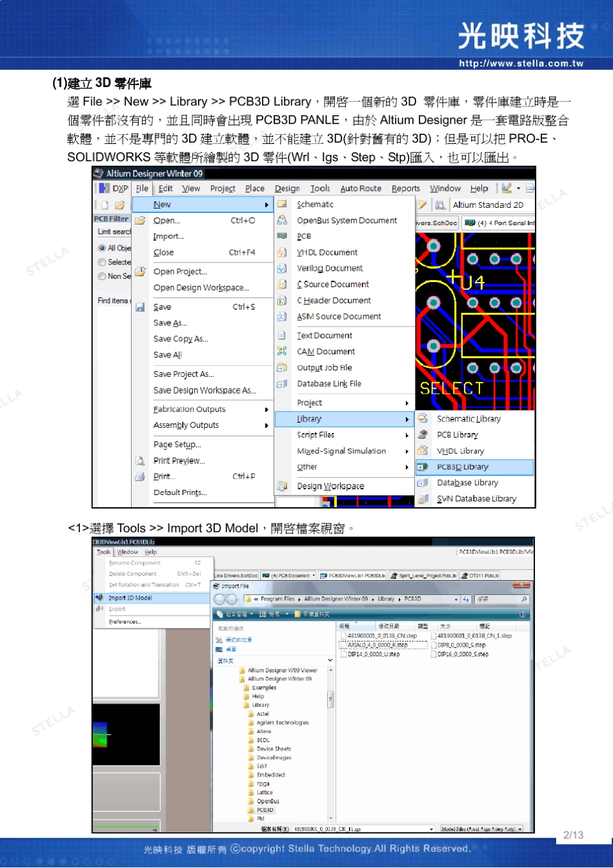Click the printer icon beside Print

pos(140,476)
